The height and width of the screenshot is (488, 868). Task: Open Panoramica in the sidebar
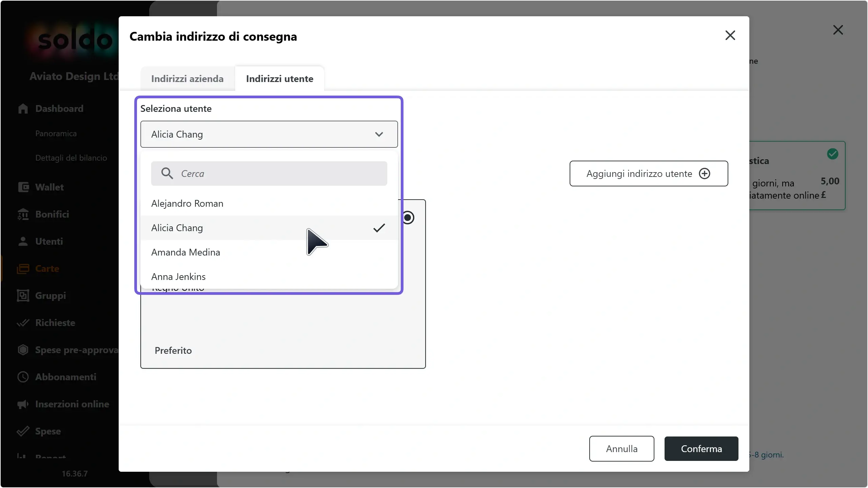tap(56, 134)
